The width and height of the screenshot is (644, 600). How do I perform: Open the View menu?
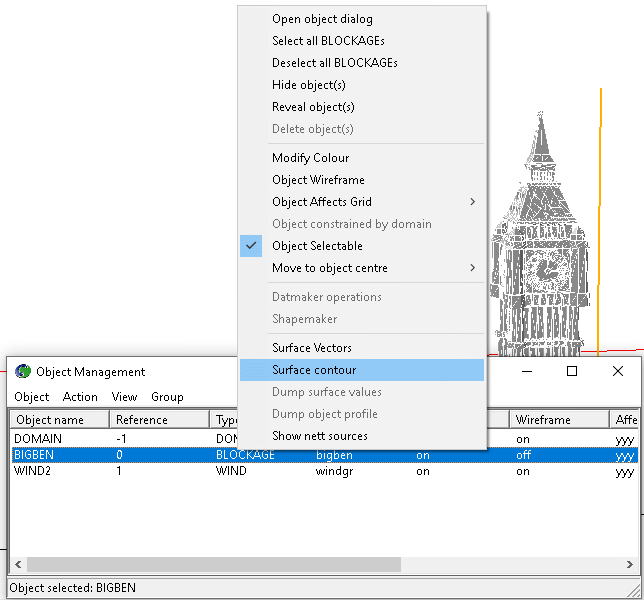pos(124,397)
